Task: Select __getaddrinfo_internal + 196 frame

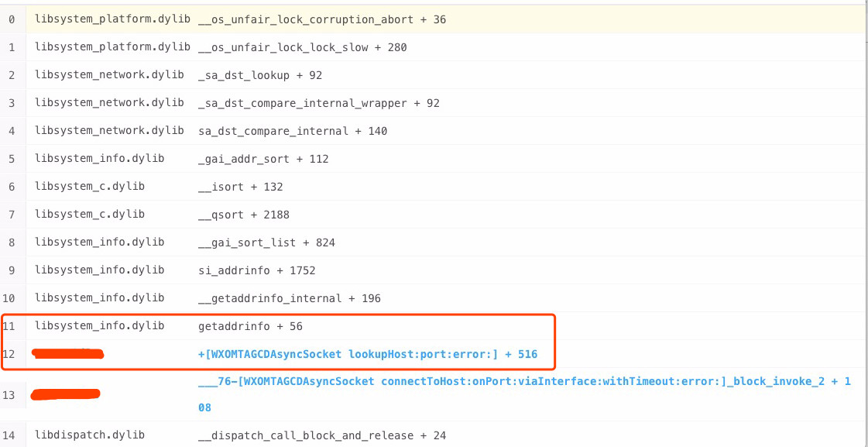Action: click(290, 298)
